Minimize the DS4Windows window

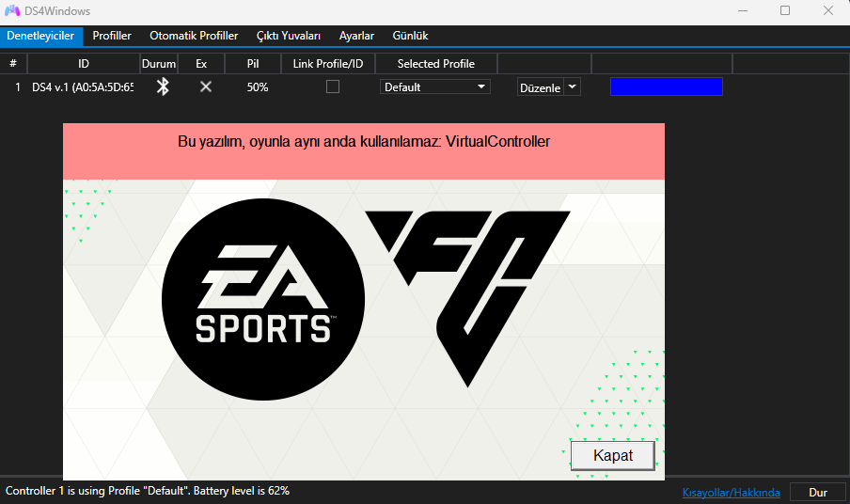point(743,11)
